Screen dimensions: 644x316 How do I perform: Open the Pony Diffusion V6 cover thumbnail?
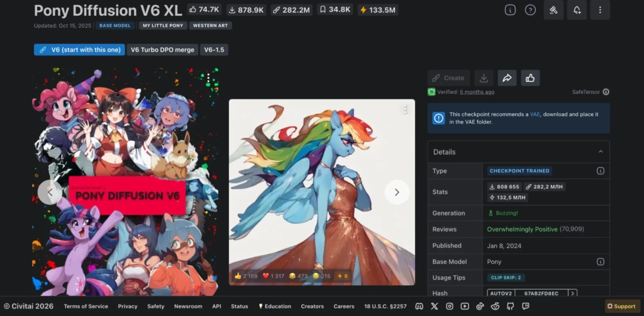[126, 182]
